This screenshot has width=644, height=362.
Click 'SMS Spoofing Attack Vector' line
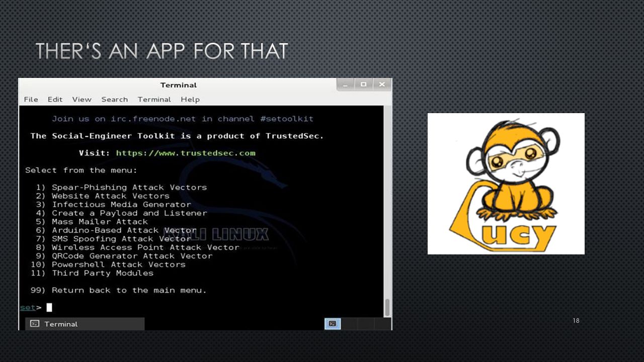tap(113, 238)
